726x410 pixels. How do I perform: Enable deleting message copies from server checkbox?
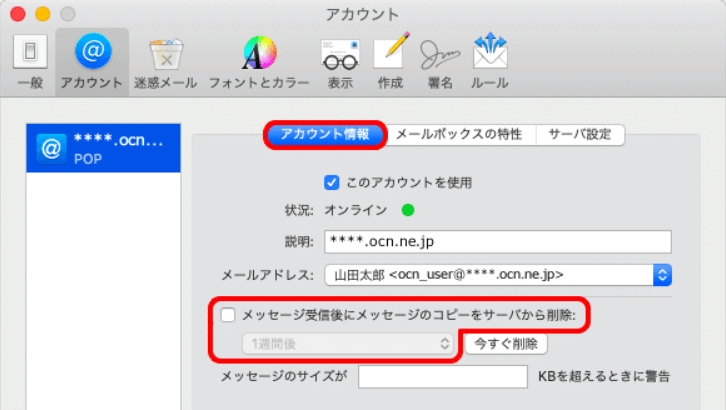[228, 316]
